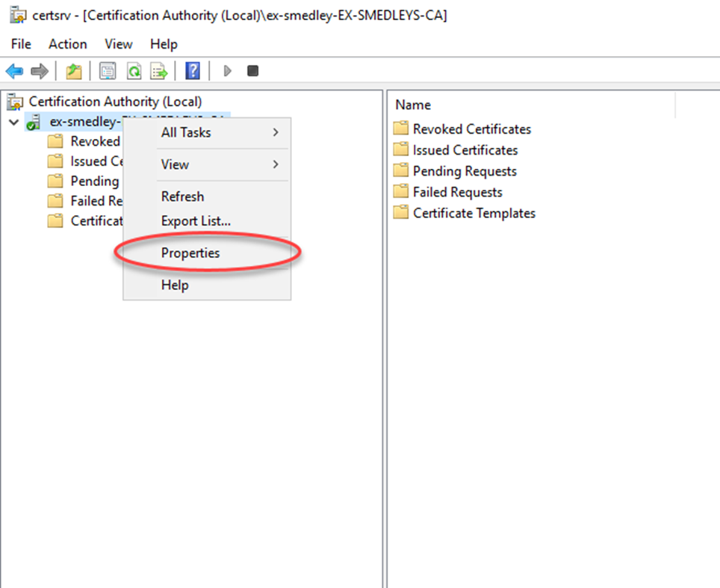Viewport: 720px width, 588px height.
Task: Click the Export List toolbar icon
Action: (158, 71)
